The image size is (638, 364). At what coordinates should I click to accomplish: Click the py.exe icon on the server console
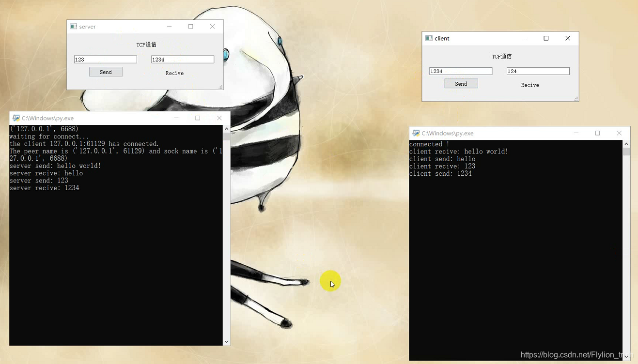[x=16, y=118]
